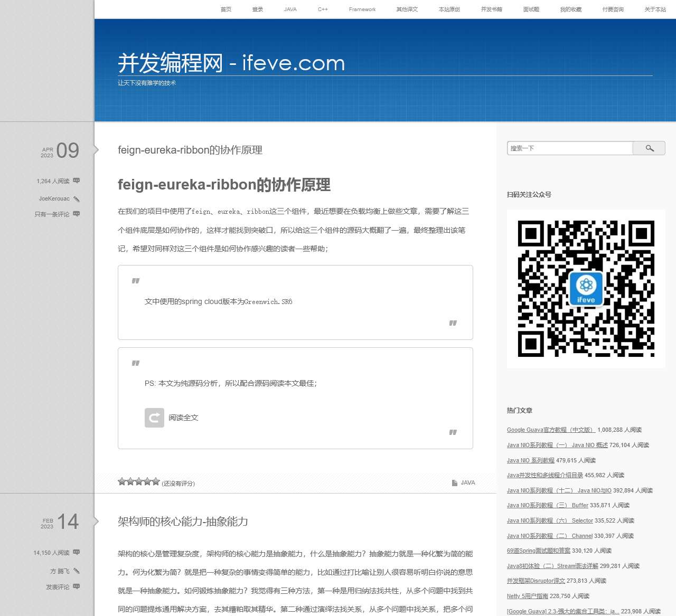This screenshot has width=676, height=616.
Task: Click pencil icon next to JoeKerouac
Action: 77,199
